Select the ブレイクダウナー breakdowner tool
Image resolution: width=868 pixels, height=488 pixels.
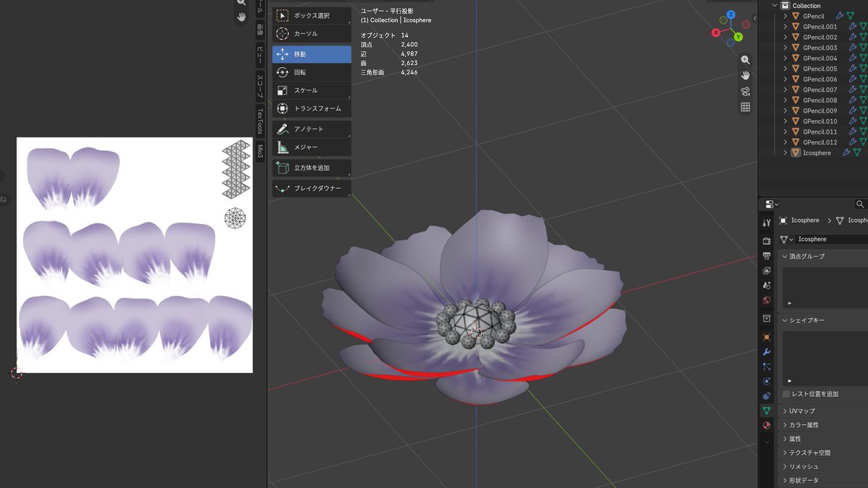[x=312, y=188]
